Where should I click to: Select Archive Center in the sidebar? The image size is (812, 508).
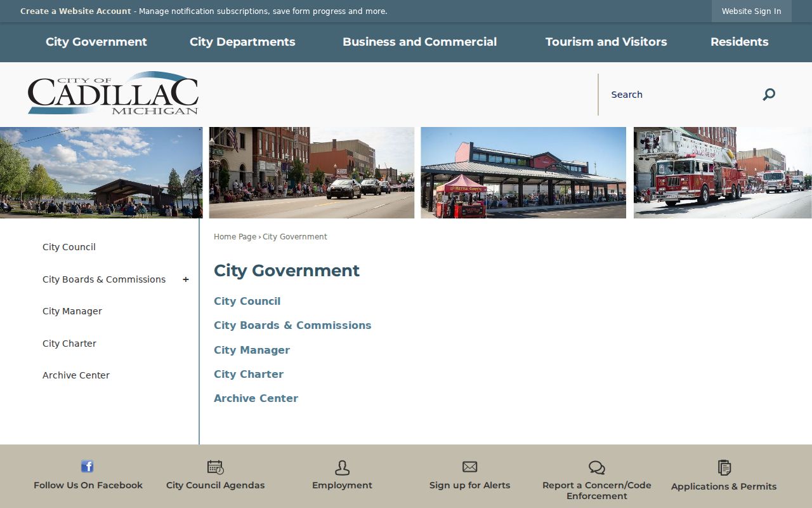76,375
